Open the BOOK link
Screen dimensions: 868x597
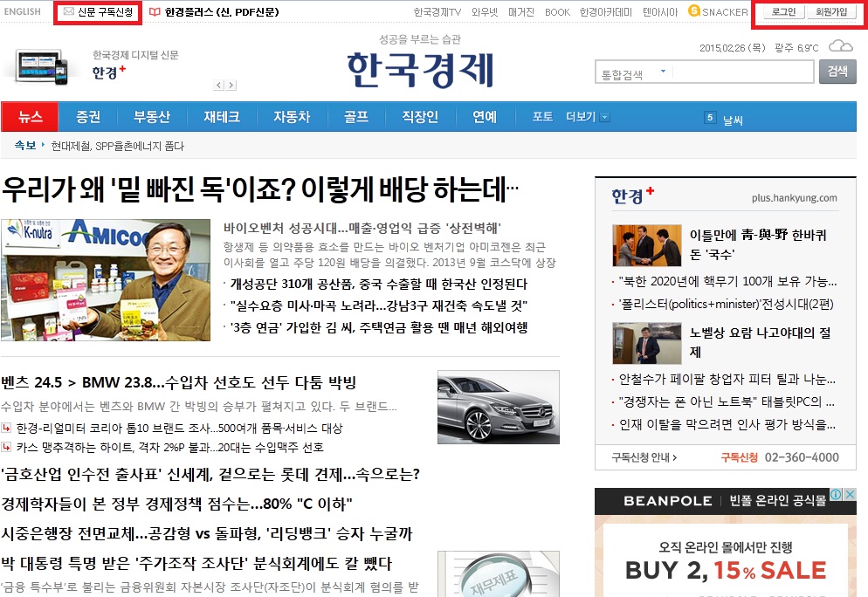[x=557, y=12]
